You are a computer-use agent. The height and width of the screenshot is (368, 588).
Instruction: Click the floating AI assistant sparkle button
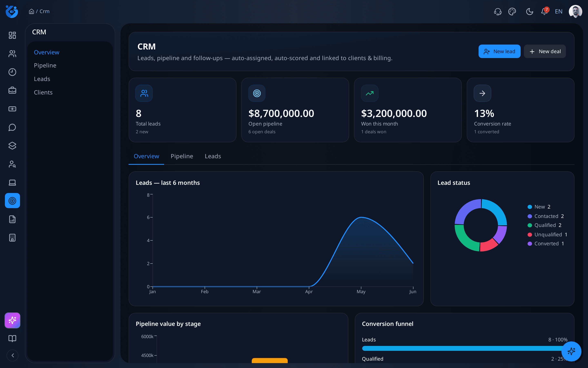point(571,351)
